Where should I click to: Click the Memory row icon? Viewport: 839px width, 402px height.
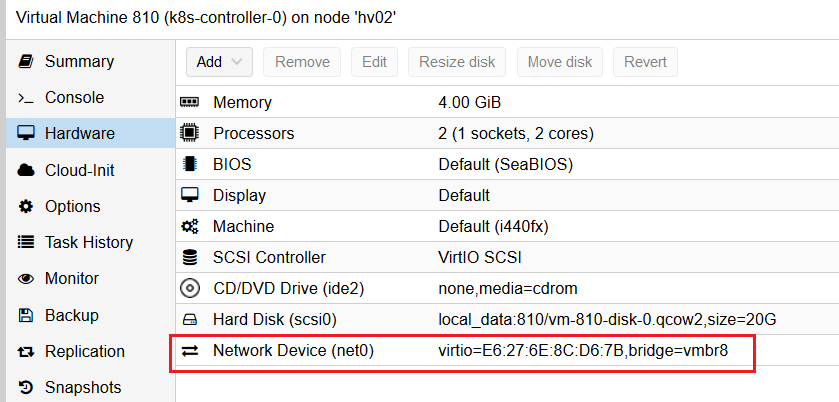pos(189,103)
